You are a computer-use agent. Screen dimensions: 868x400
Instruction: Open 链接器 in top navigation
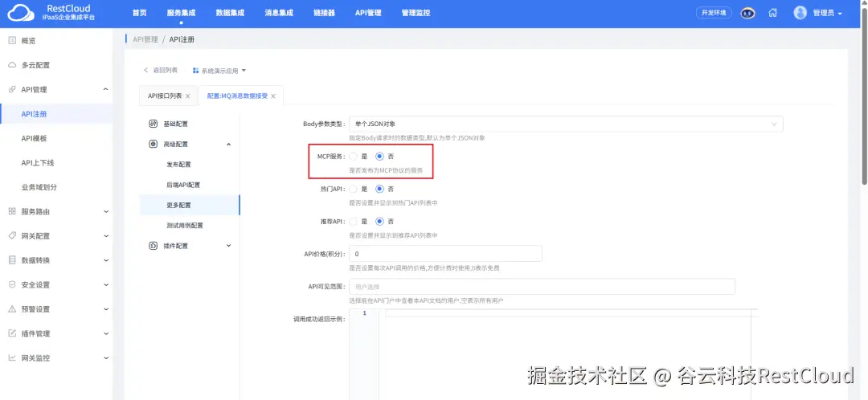pyautogui.click(x=324, y=13)
